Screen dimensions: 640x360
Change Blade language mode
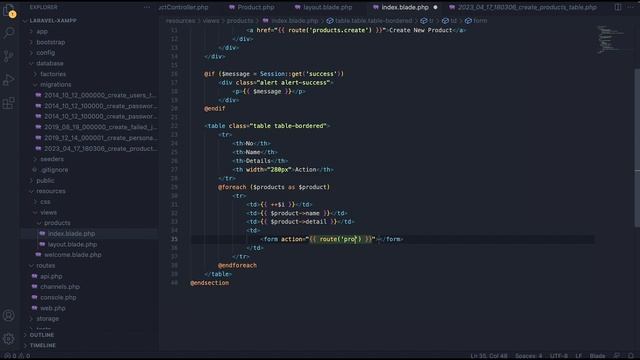597,356
